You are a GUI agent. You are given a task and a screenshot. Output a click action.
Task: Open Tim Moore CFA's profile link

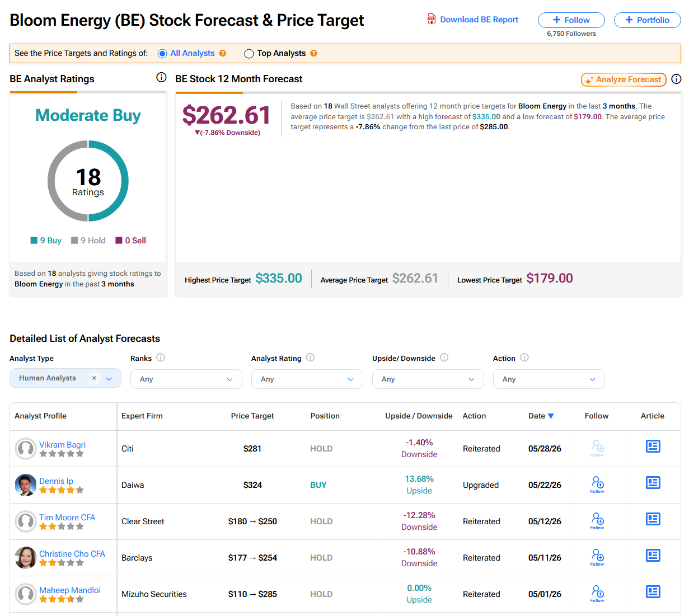click(x=67, y=518)
